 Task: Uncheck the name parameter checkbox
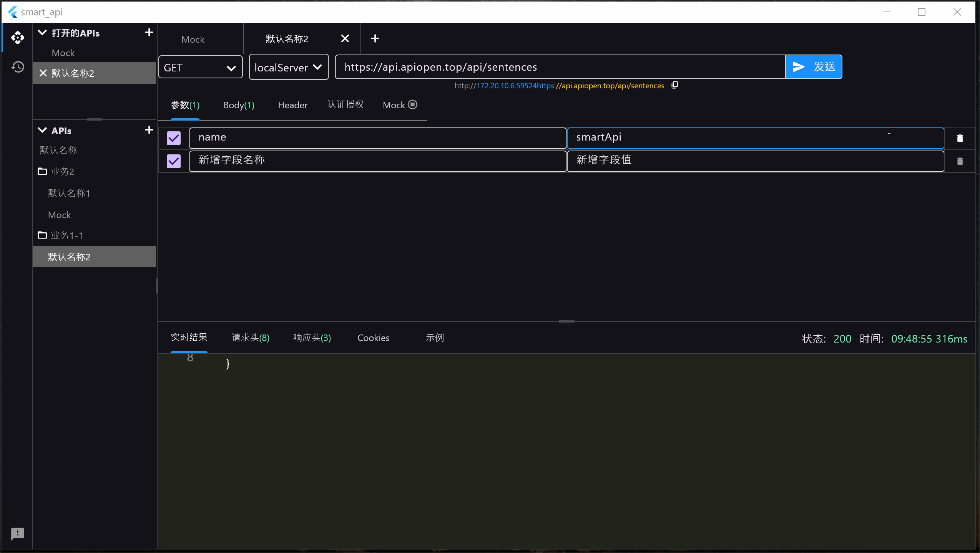coord(174,138)
